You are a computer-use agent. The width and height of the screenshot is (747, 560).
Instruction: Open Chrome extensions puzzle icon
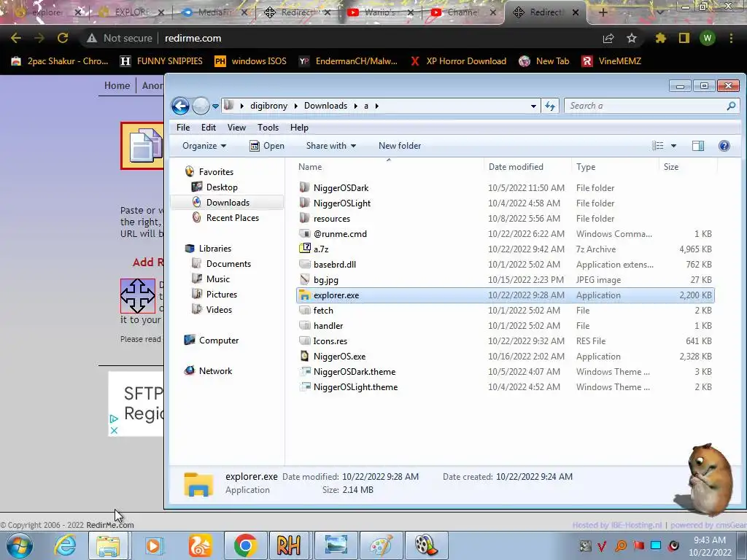[x=660, y=38]
